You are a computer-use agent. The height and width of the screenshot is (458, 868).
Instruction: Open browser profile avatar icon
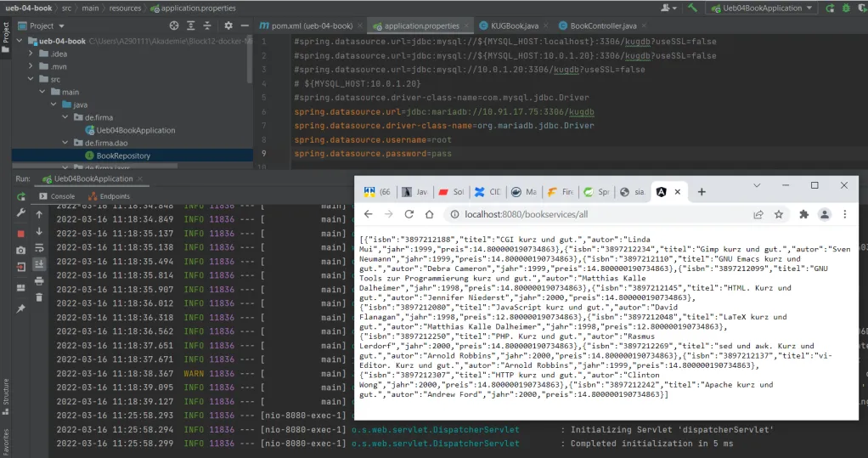pyautogui.click(x=825, y=214)
